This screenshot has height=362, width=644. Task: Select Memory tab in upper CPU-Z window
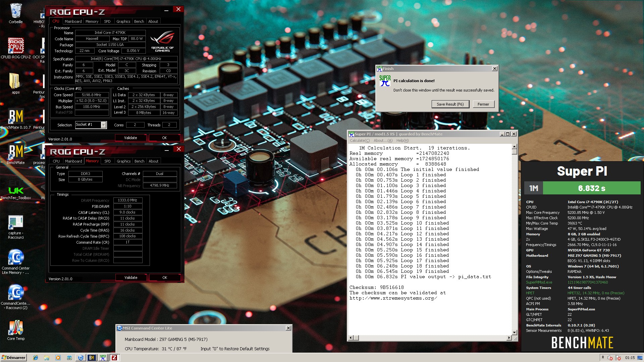92,21
